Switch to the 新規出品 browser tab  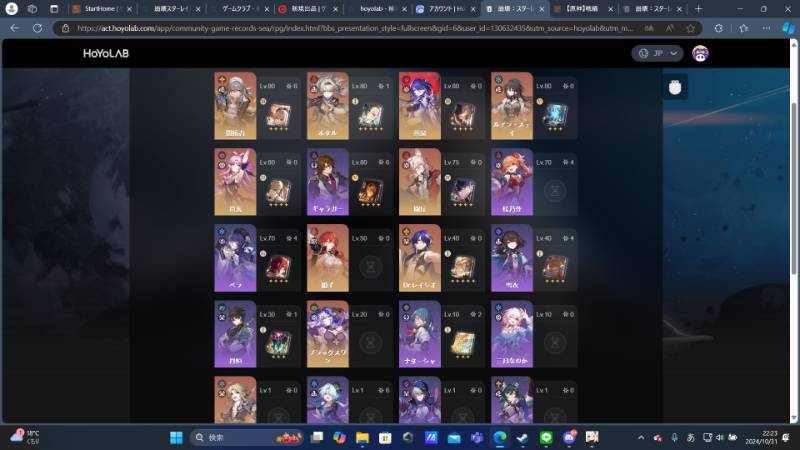coord(309,9)
